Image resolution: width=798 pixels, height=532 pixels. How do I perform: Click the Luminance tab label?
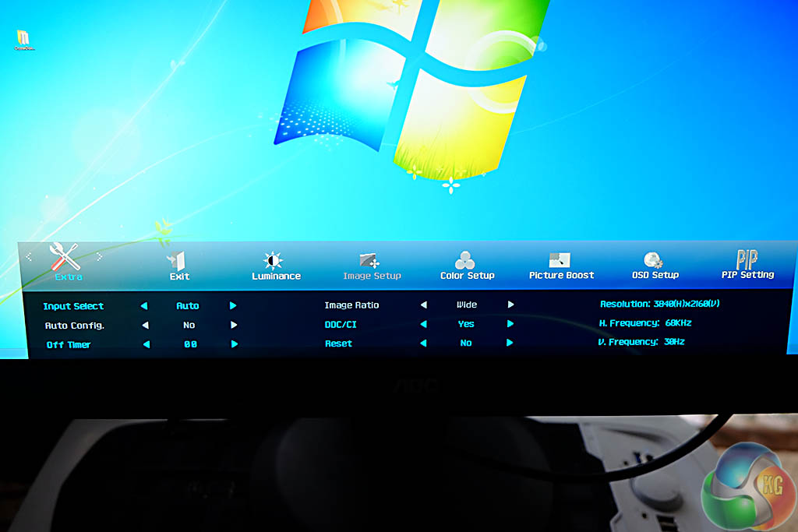coord(277,277)
